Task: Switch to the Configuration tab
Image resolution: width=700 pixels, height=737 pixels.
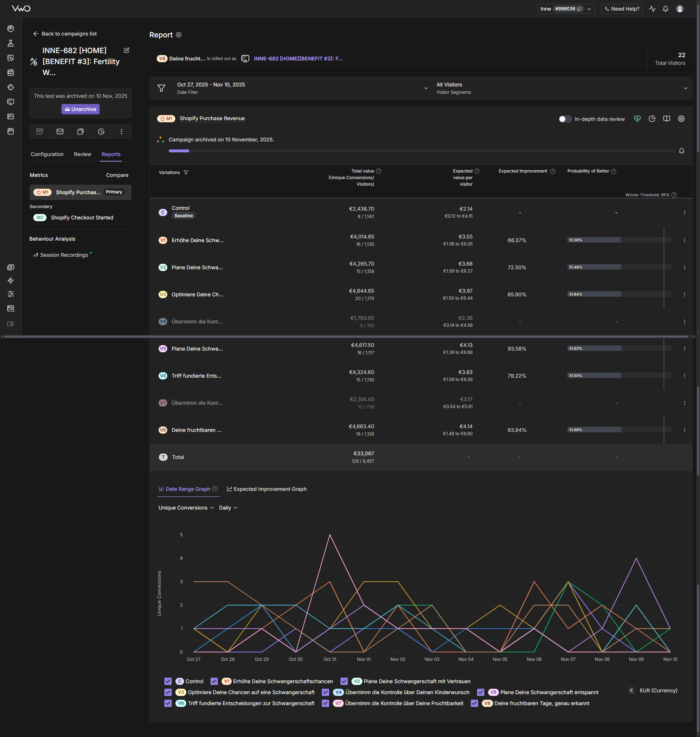Action: (47, 154)
